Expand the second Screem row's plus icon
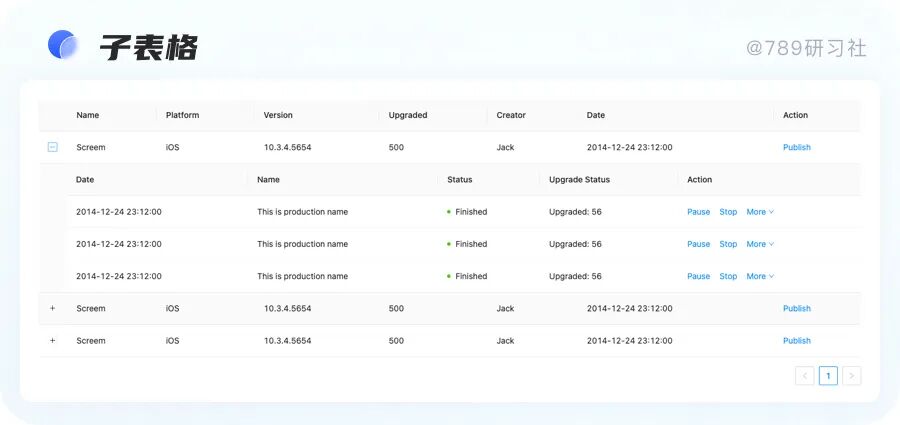This screenshot has height=425, width=900. tap(52, 308)
